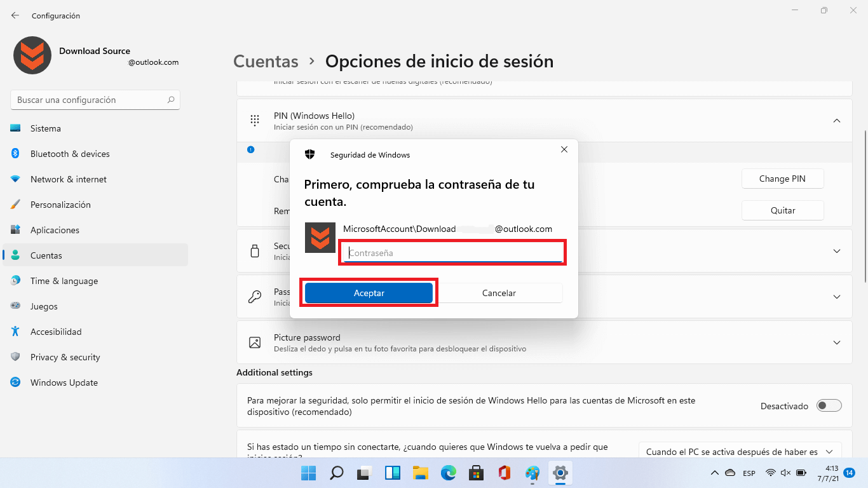
Task: Open Windows Update in the sidebar
Action: [x=95, y=383]
